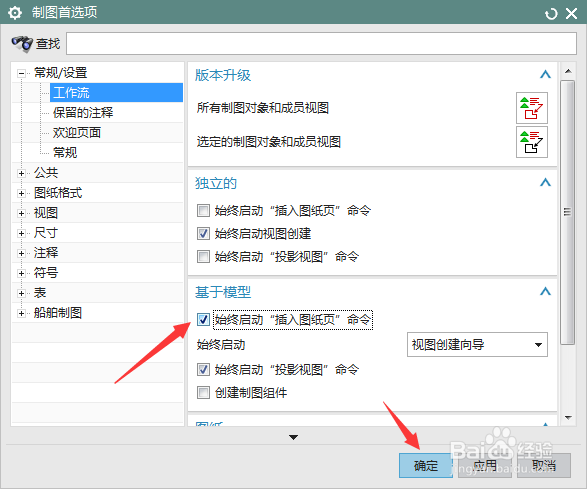
Task: Uncheck 始终启动视图创建
Action: pos(203,234)
